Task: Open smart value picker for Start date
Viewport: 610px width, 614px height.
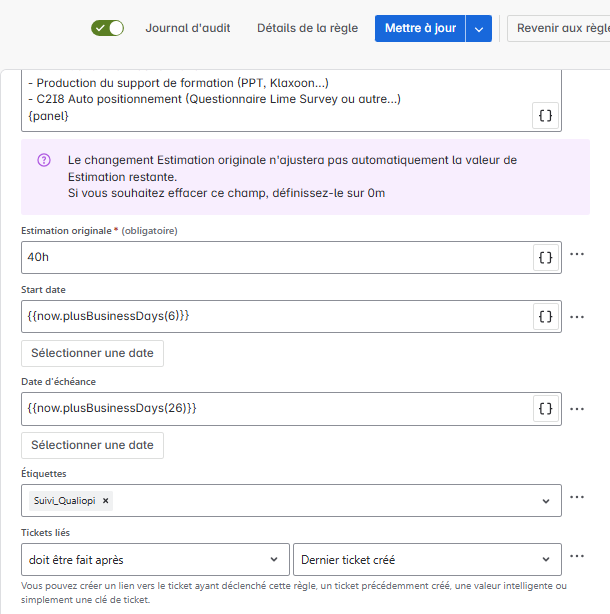Action: click(x=545, y=316)
